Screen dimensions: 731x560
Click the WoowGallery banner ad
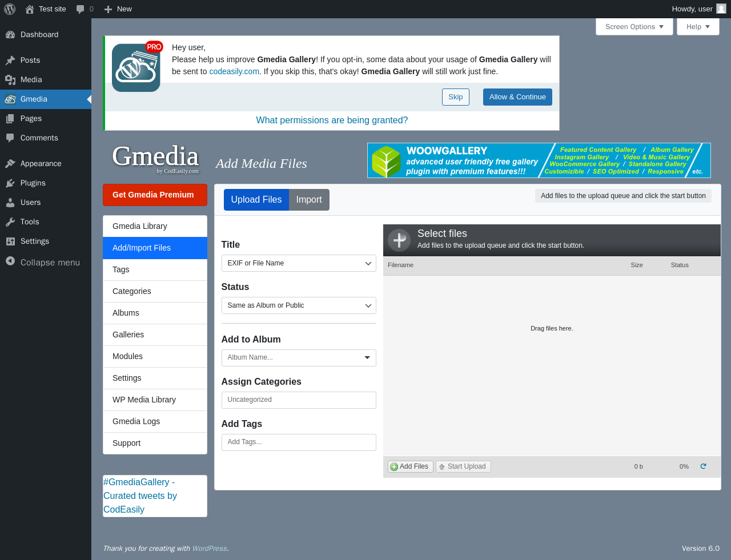pyautogui.click(x=539, y=160)
